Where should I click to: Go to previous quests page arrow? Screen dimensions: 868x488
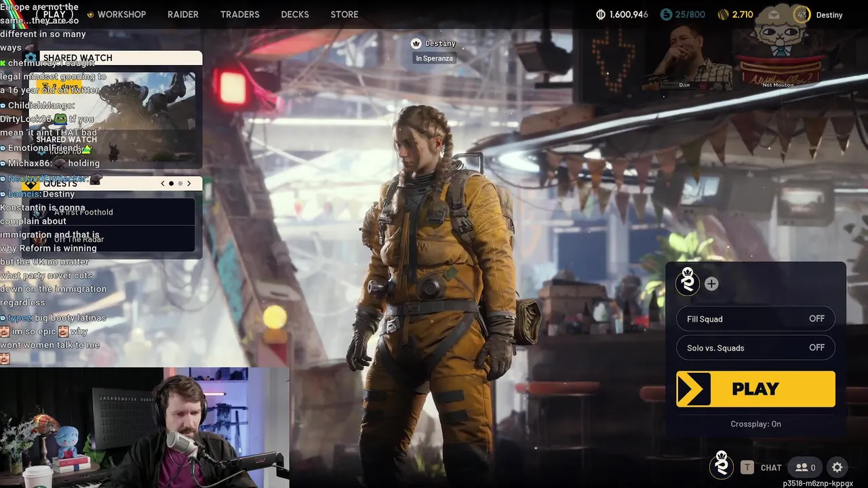click(163, 184)
